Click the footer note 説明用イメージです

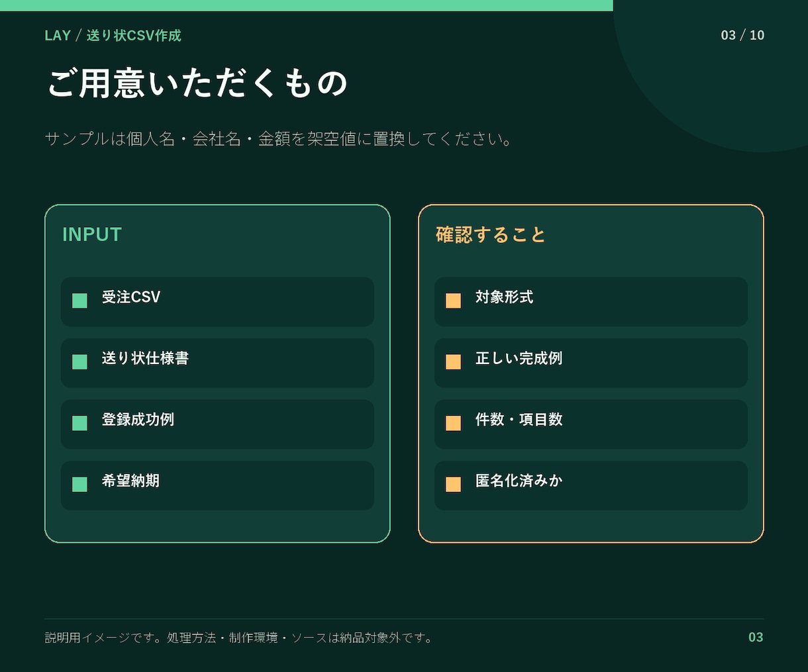pyautogui.click(x=239, y=638)
